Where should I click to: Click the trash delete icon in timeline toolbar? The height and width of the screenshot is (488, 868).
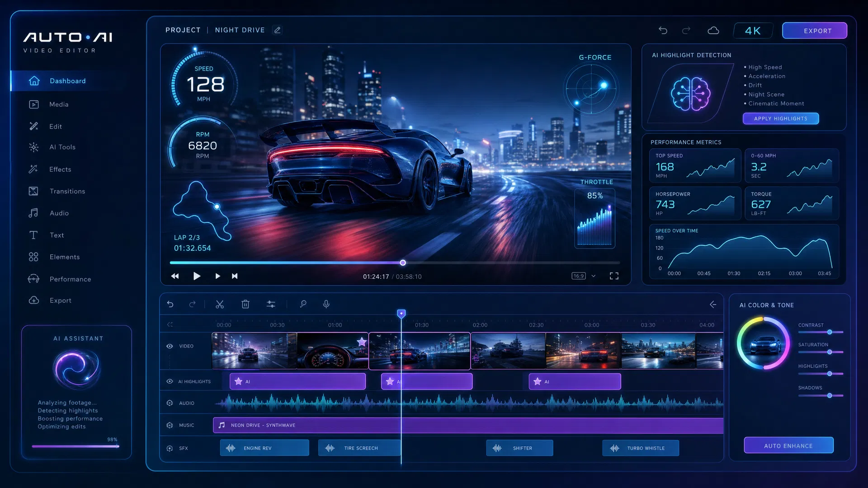point(245,305)
